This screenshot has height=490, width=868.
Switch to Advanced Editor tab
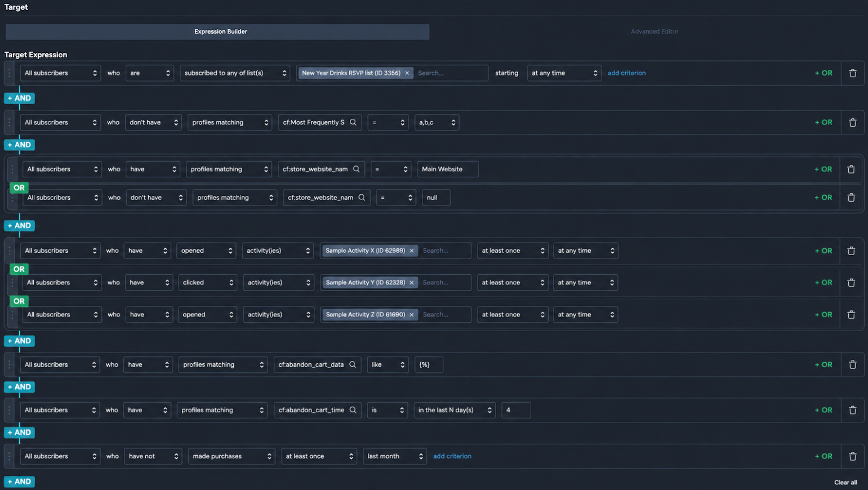coord(655,32)
